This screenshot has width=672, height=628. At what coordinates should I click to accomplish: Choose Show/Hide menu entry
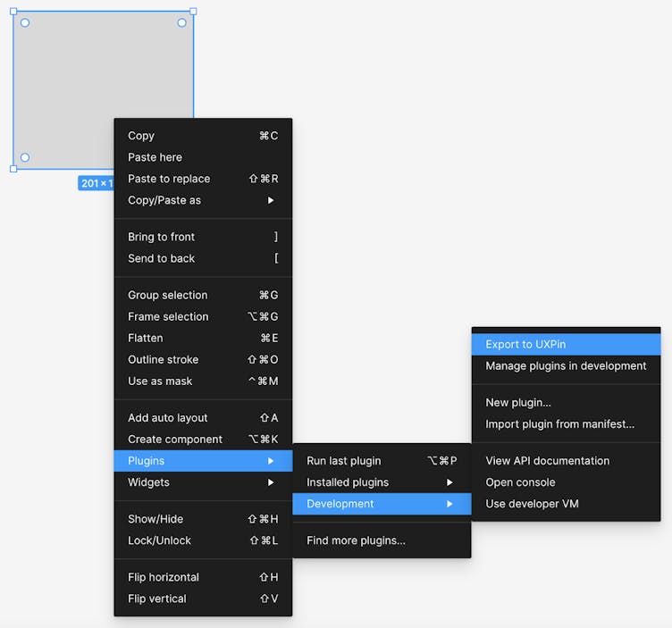tap(203, 519)
